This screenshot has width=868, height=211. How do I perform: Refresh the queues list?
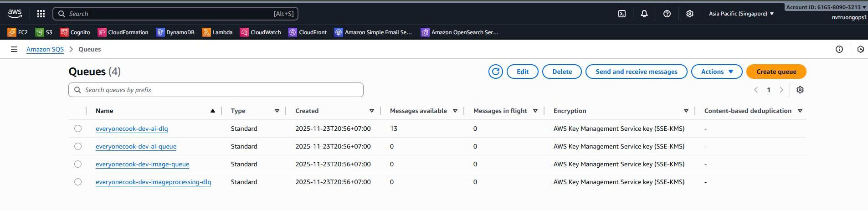pyautogui.click(x=496, y=72)
